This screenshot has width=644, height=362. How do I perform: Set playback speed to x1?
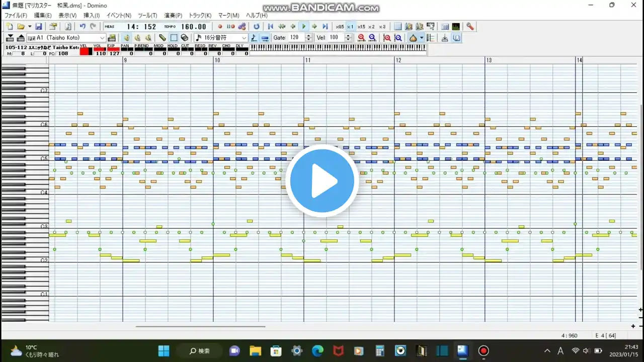coord(350,27)
